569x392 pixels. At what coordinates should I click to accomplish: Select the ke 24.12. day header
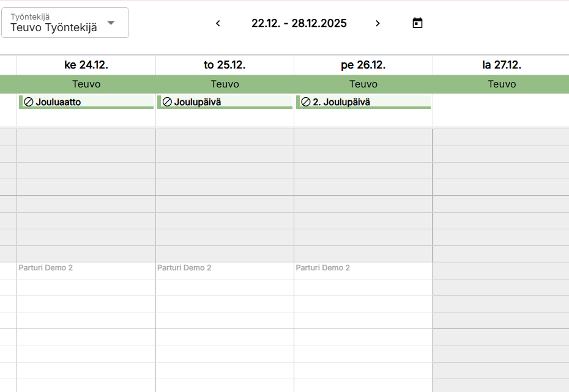click(x=86, y=65)
